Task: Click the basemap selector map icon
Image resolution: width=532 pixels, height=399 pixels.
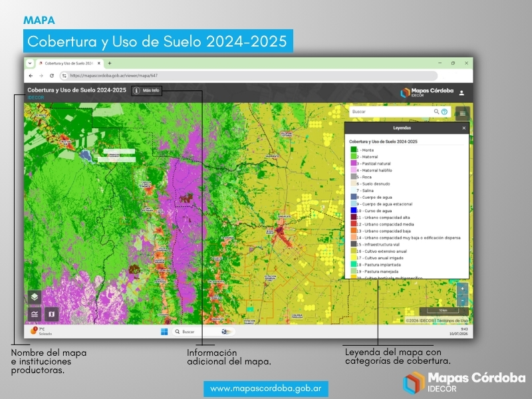Action: (x=52, y=314)
